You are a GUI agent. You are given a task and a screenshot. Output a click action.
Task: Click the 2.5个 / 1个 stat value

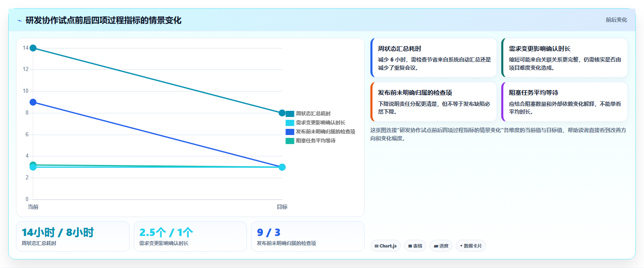[x=166, y=233]
